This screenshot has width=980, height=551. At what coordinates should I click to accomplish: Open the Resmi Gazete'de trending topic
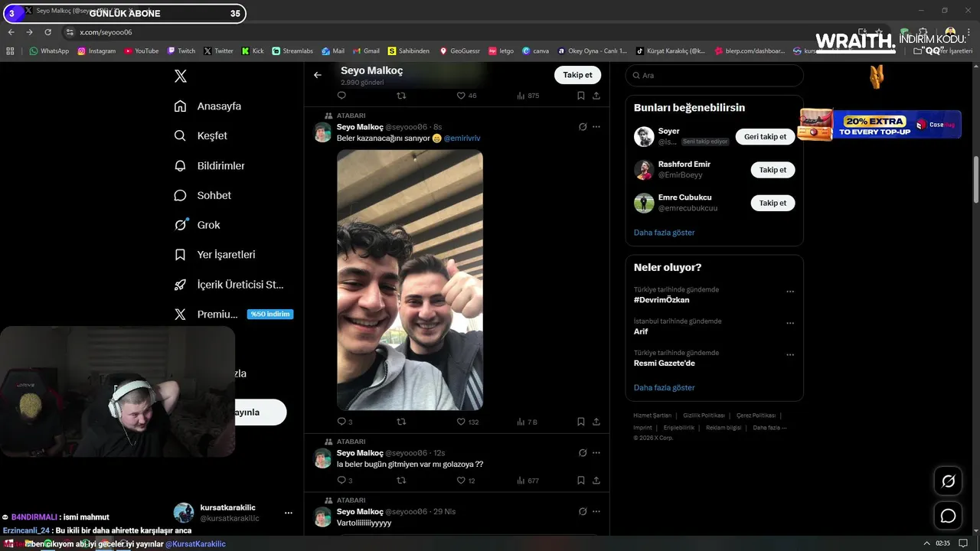coord(665,363)
